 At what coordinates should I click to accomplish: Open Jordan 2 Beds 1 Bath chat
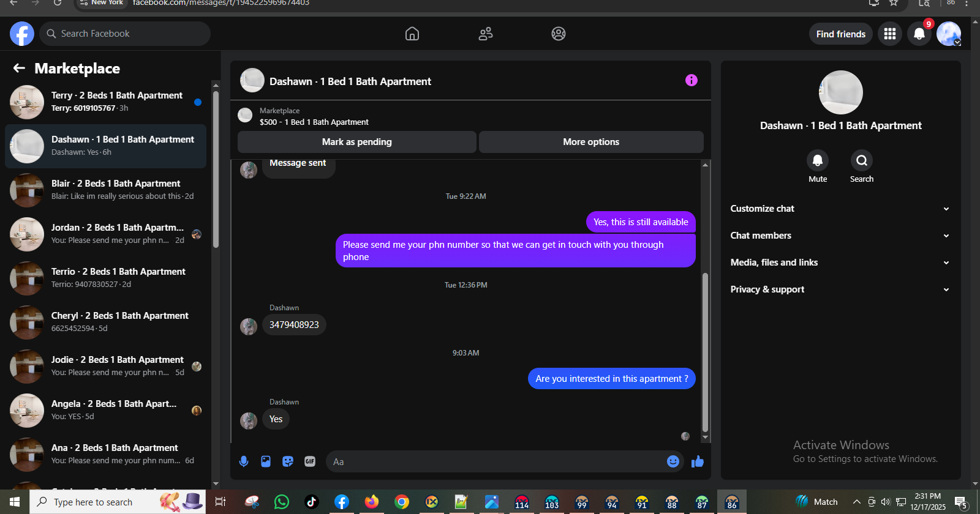105,234
